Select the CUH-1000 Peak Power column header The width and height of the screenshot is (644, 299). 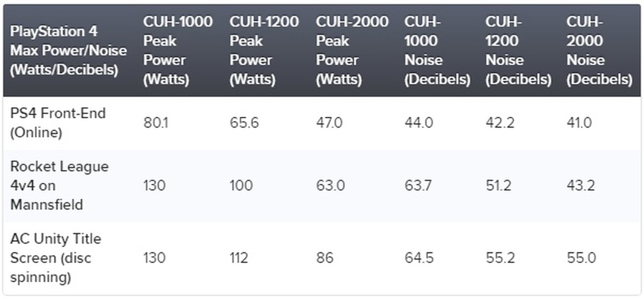177,50
